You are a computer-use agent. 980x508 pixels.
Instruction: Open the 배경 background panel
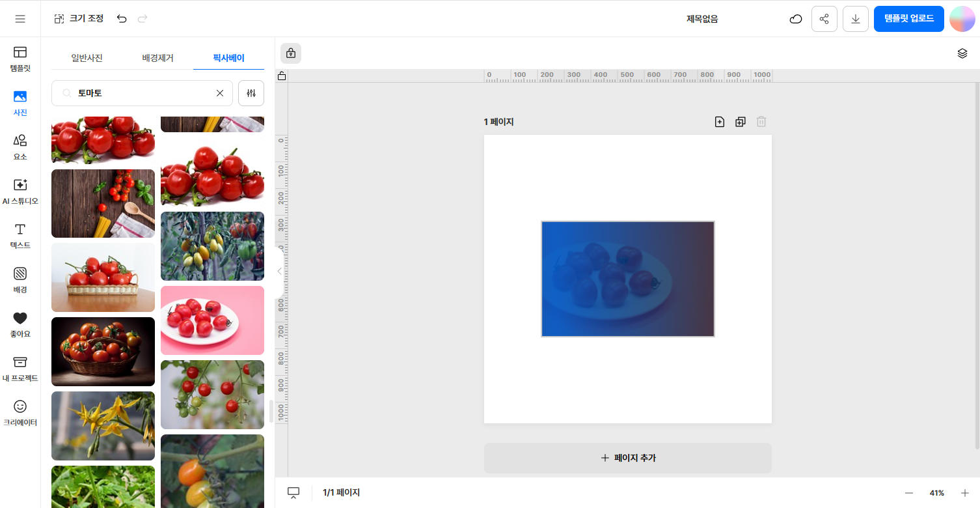click(x=20, y=280)
